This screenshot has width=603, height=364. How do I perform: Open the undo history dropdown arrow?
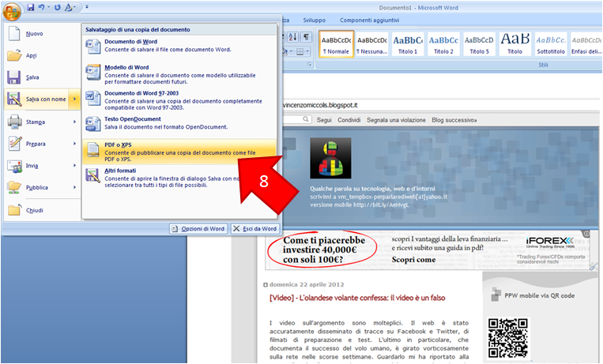tap(48, 7)
